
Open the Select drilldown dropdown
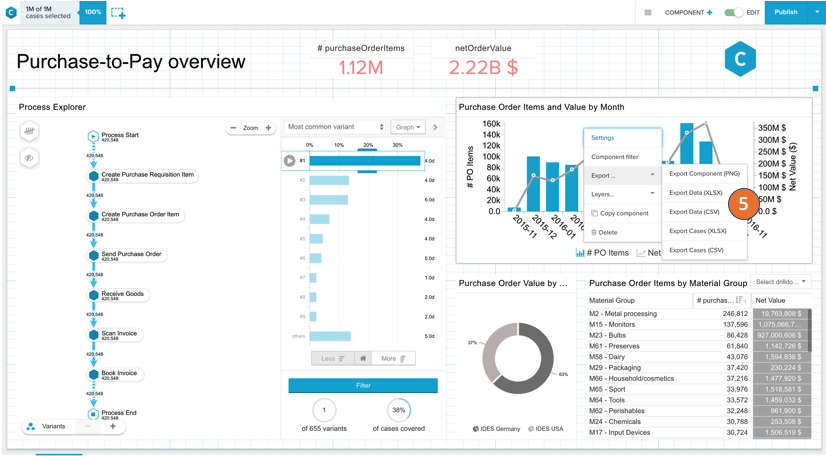(x=781, y=282)
